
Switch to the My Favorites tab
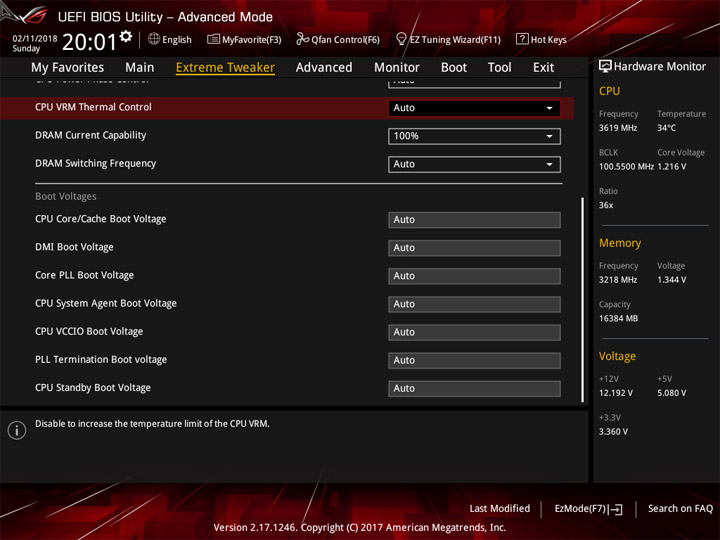tap(68, 68)
